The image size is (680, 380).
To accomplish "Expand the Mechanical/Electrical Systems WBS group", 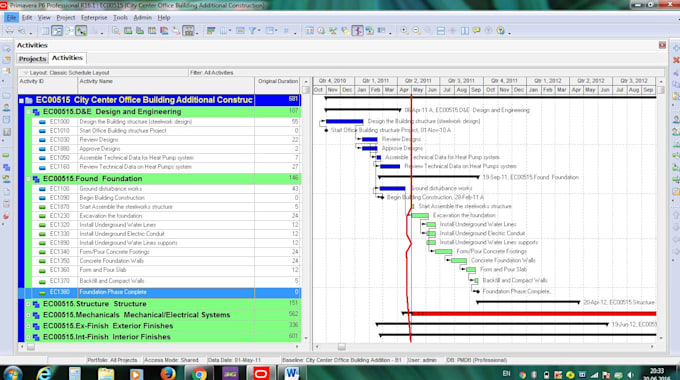I will tap(28, 315).
